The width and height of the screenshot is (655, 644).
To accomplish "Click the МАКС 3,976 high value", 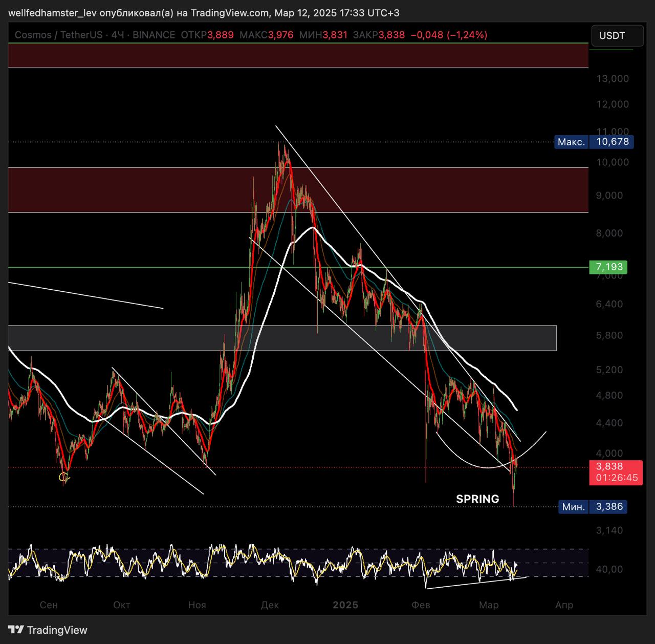I will (266, 35).
